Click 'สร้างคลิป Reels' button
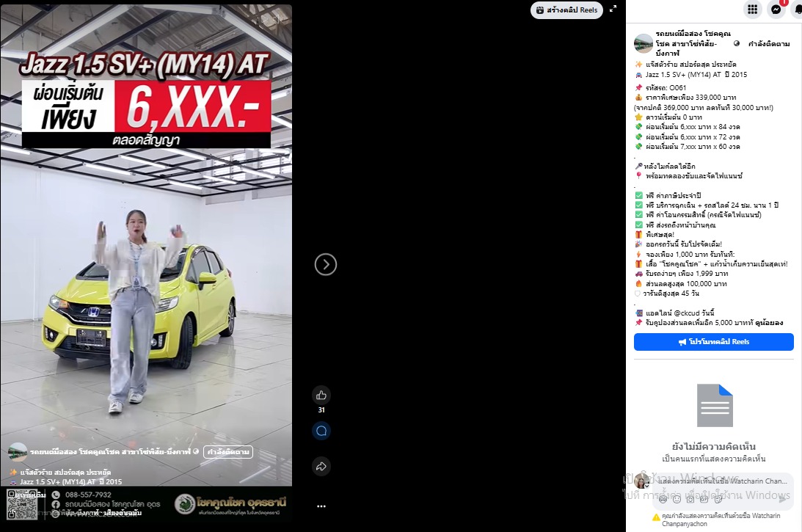 (566, 10)
